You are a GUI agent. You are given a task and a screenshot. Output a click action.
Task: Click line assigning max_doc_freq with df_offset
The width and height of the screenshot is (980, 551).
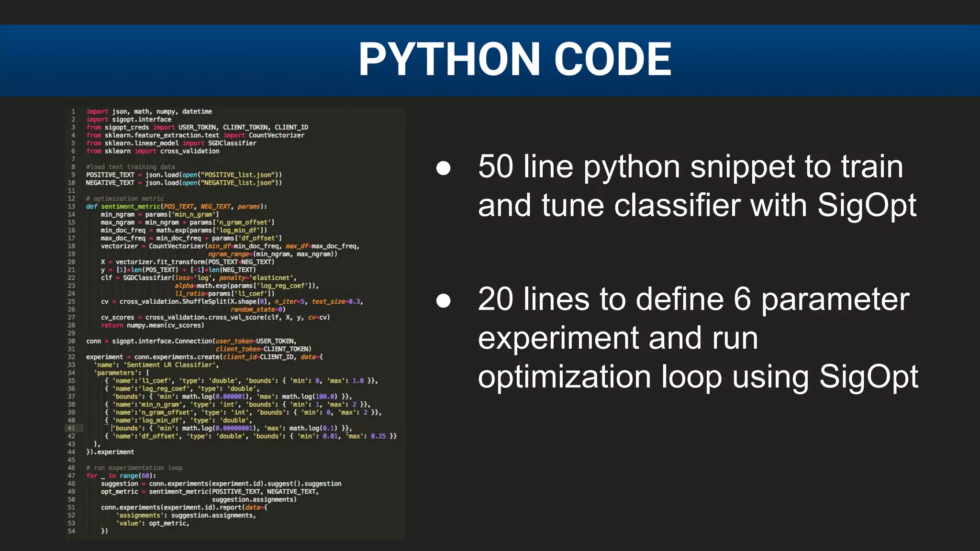tap(191, 238)
